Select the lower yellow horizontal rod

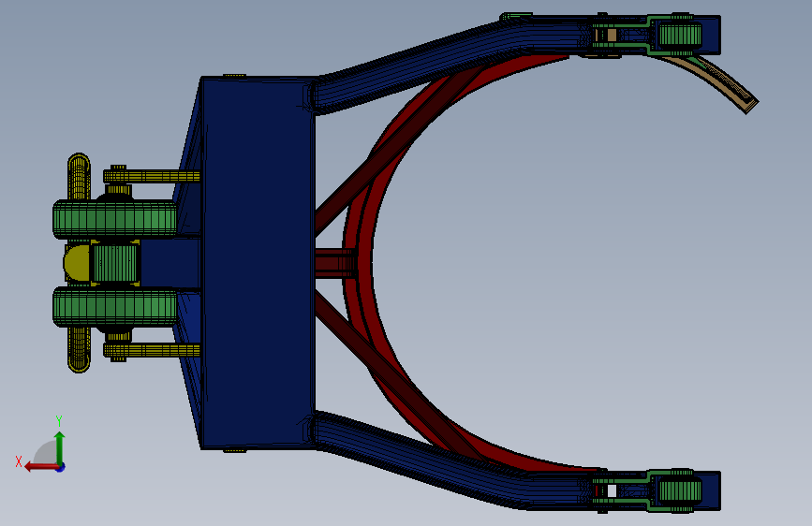152,350
